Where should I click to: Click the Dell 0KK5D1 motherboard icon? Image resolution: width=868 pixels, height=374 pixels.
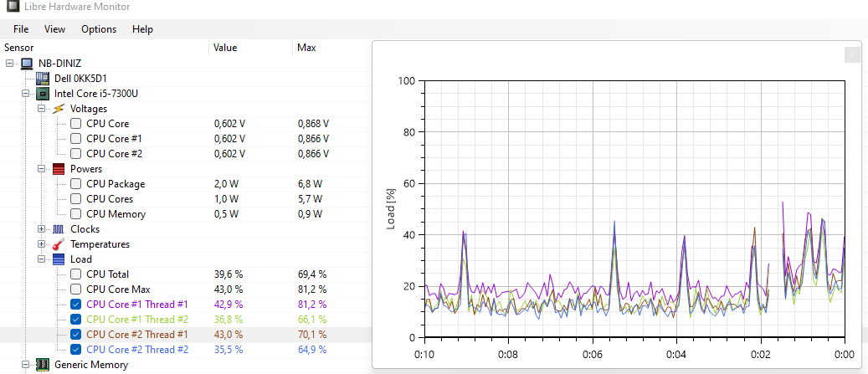click(x=43, y=79)
